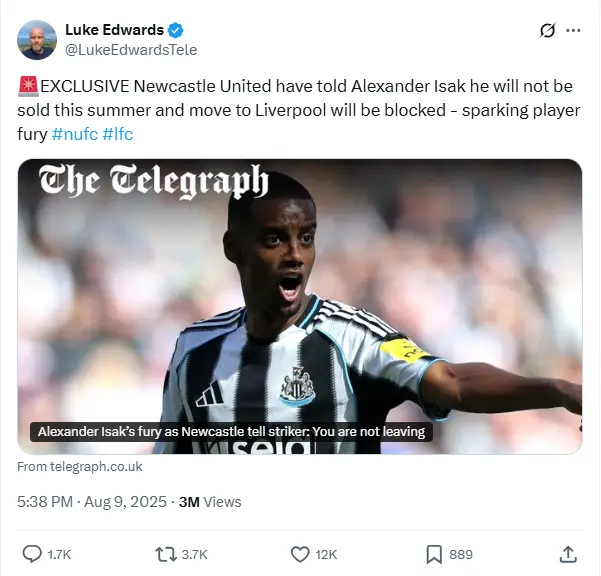601x576 pixels.
Task: Repost this tweet using the retweet icon
Action: click(166, 555)
